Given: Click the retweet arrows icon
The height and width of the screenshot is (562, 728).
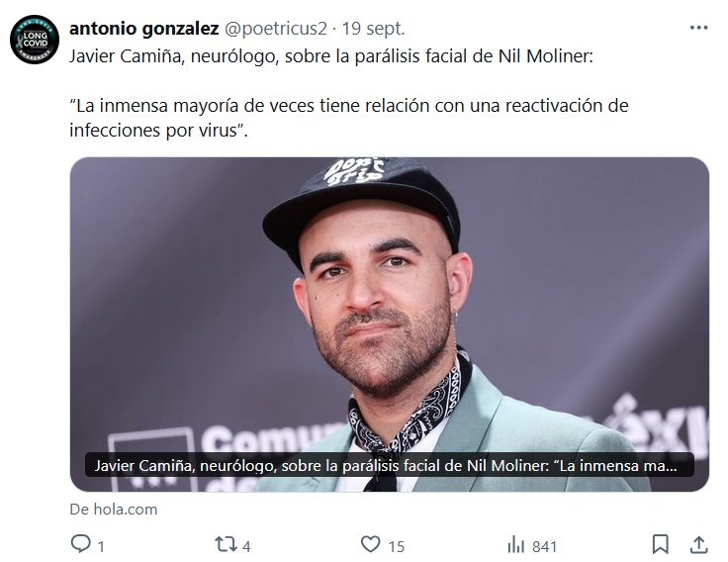Looking at the screenshot, I should click(226, 544).
